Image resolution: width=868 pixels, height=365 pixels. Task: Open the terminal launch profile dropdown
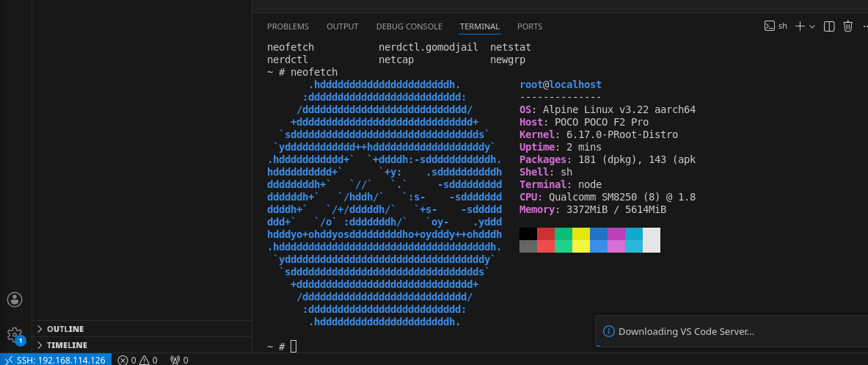click(812, 26)
